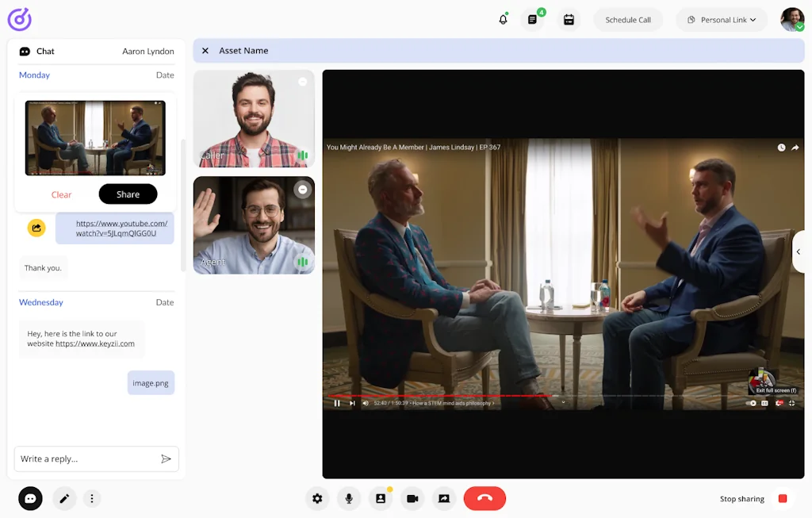Image resolution: width=812 pixels, height=518 pixels.
Task: Click the send arrow in reply box
Action: [x=166, y=459]
